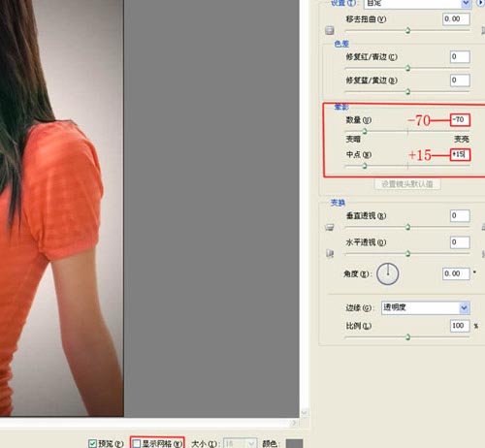This screenshot has width=485, height=448.
Task: Click the vignette 数量 amount slider handle
Action: click(x=365, y=131)
